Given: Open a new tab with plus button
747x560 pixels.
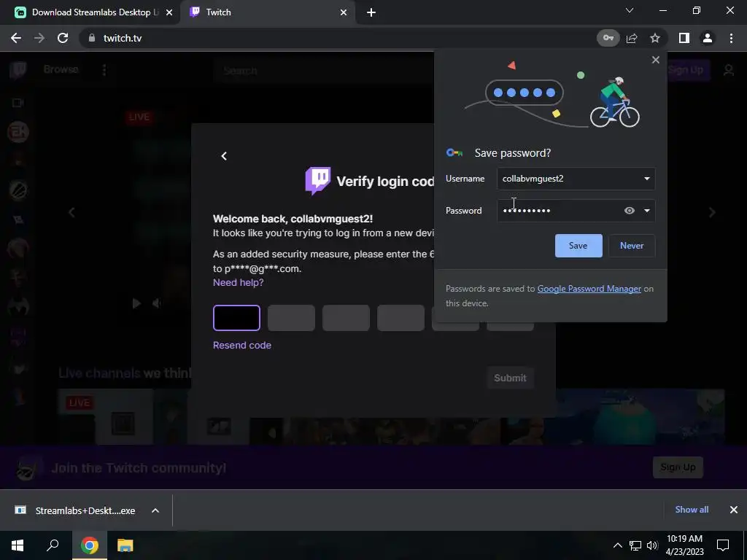Looking at the screenshot, I should (x=371, y=12).
